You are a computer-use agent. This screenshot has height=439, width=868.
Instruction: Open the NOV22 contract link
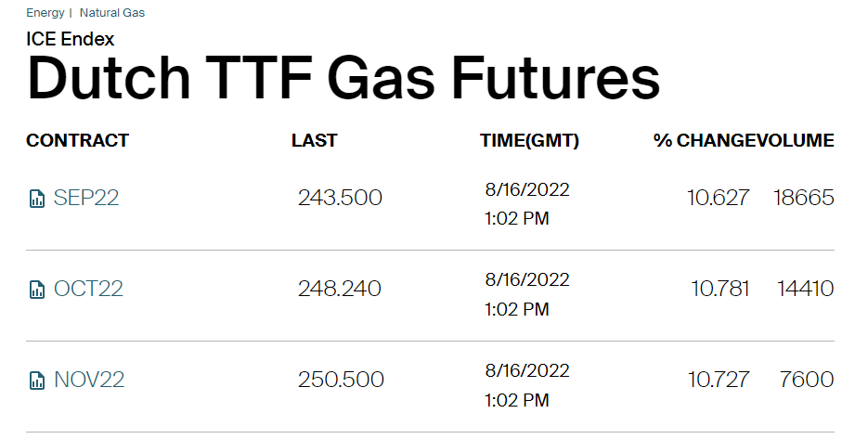click(x=89, y=380)
